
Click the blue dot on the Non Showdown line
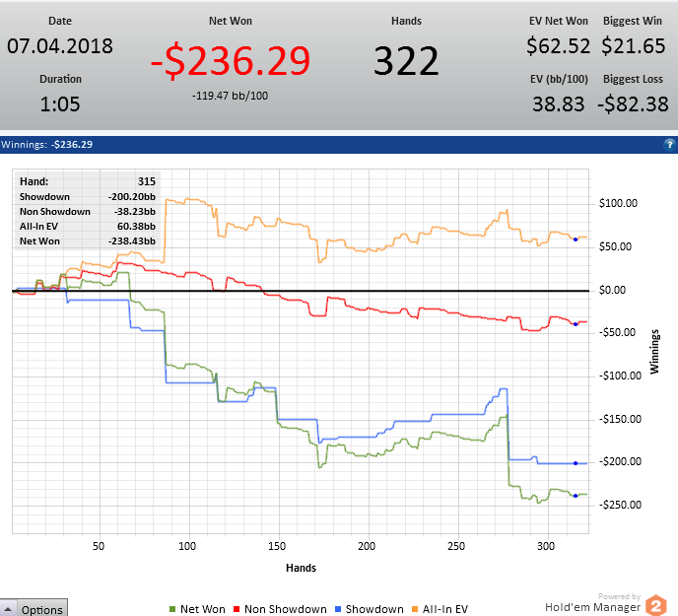click(576, 324)
